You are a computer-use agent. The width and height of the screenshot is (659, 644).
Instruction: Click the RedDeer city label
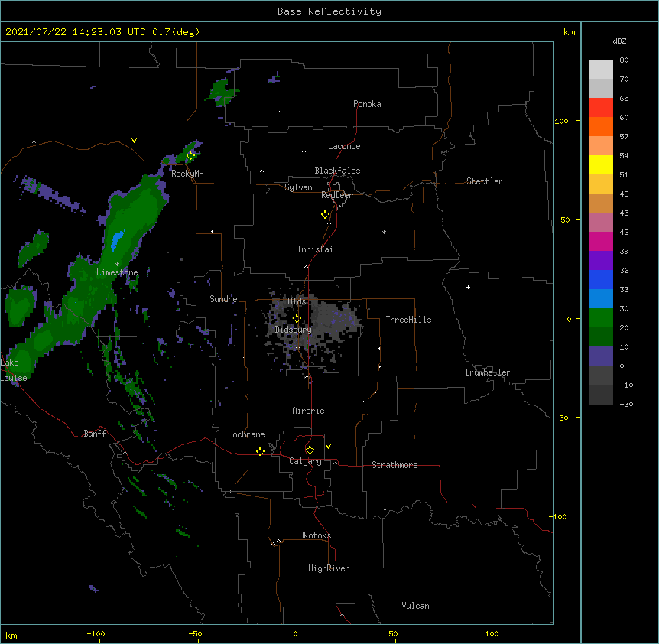[336, 195]
